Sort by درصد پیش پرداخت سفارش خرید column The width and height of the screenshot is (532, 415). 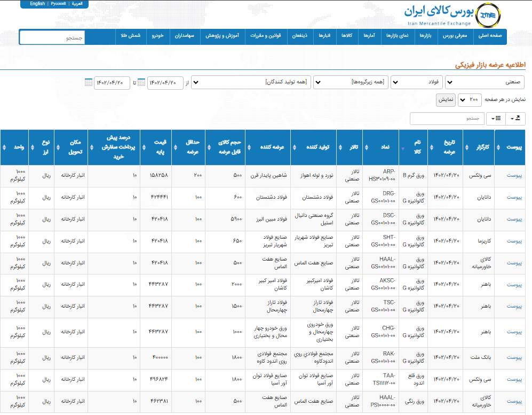tap(114, 147)
